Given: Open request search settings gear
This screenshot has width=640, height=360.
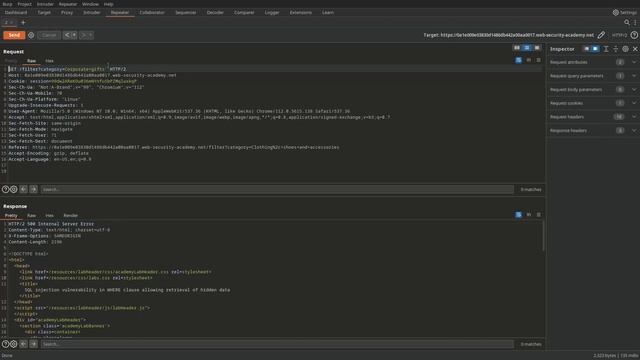Looking at the screenshot, I should pos(13,189).
